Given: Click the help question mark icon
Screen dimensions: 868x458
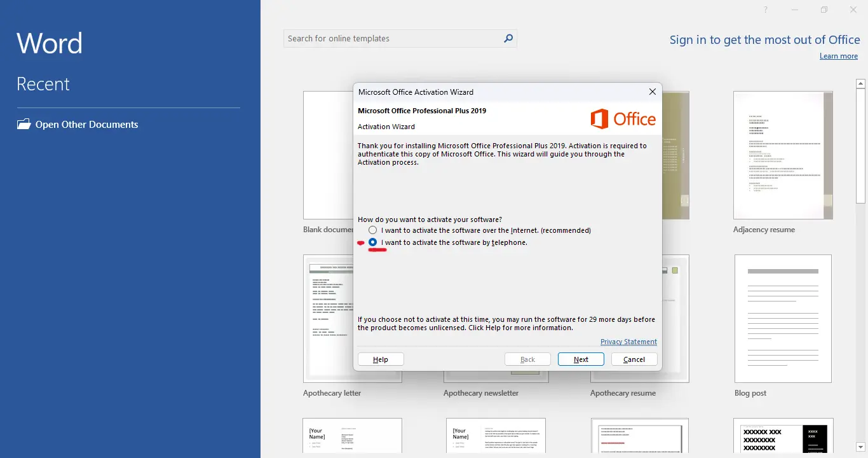Looking at the screenshot, I should 766,10.
